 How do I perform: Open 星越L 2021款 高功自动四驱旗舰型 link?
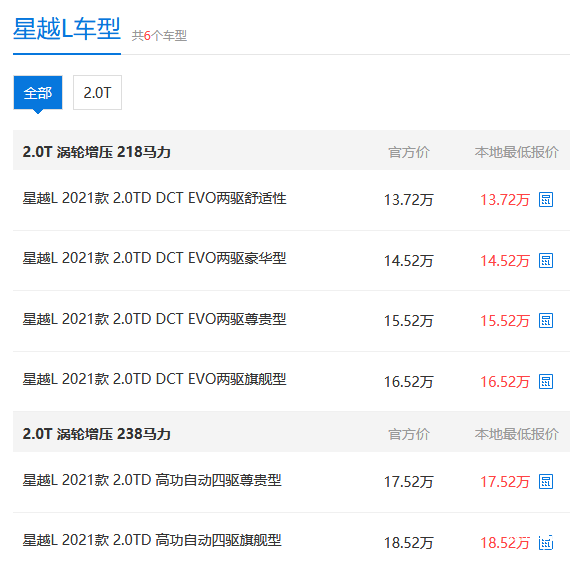pyautogui.click(x=152, y=540)
